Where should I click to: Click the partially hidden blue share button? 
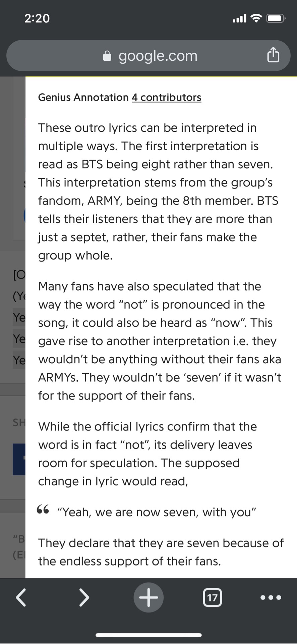19,459
